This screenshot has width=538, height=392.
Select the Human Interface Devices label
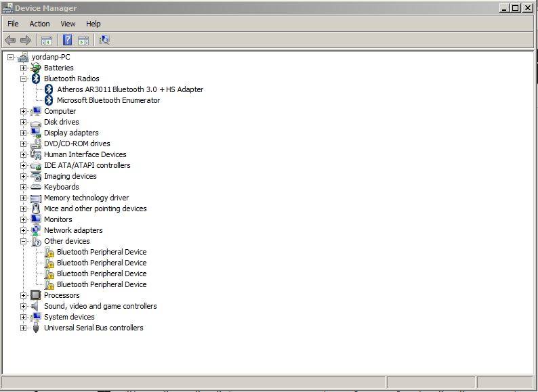click(85, 154)
